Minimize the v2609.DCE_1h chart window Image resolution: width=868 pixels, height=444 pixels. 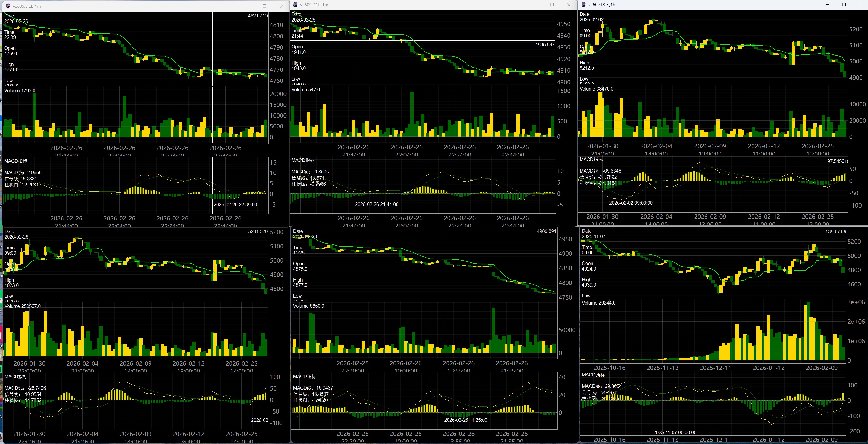click(x=827, y=4)
